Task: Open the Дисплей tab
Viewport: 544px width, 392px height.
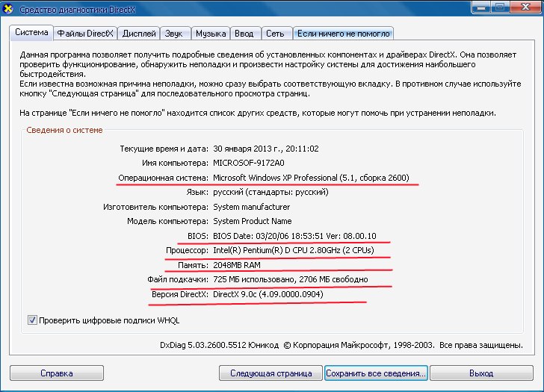Action: tap(139, 34)
